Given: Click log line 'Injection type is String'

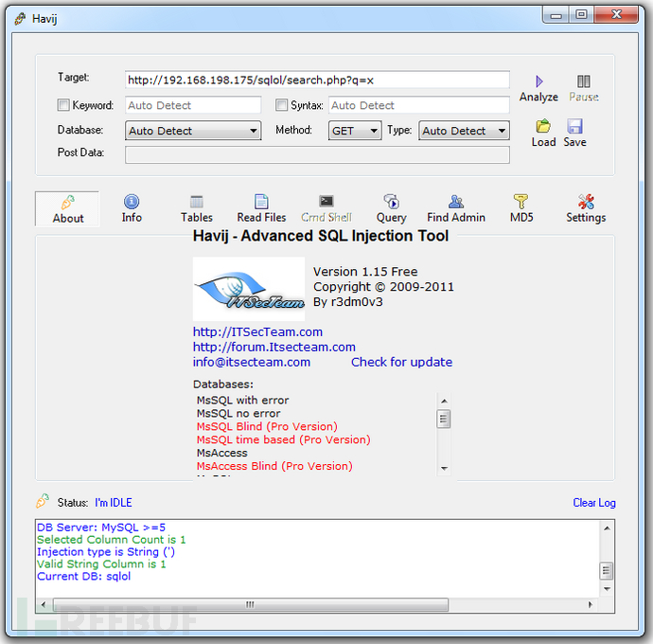Looking at the screenshot, I should [x=106, y=552].
